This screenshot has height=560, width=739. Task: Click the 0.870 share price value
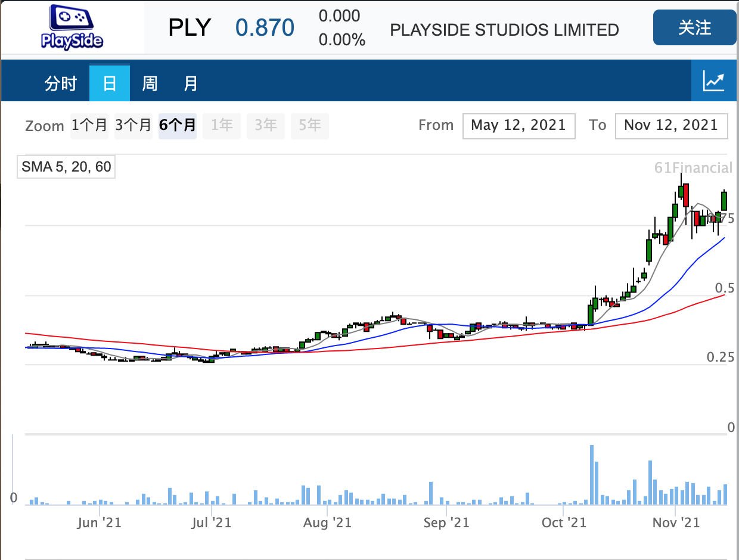coord(265,28)
